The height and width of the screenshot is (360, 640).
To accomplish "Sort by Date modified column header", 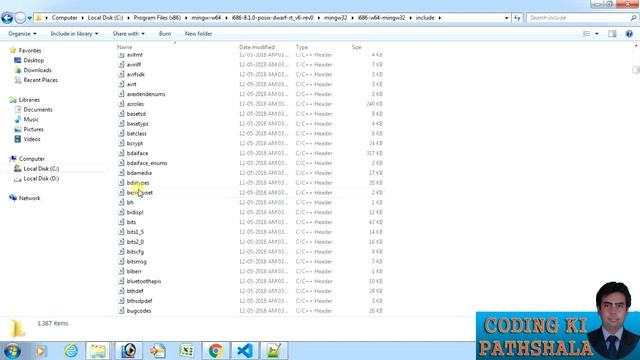I will click(x=257, y=47).
